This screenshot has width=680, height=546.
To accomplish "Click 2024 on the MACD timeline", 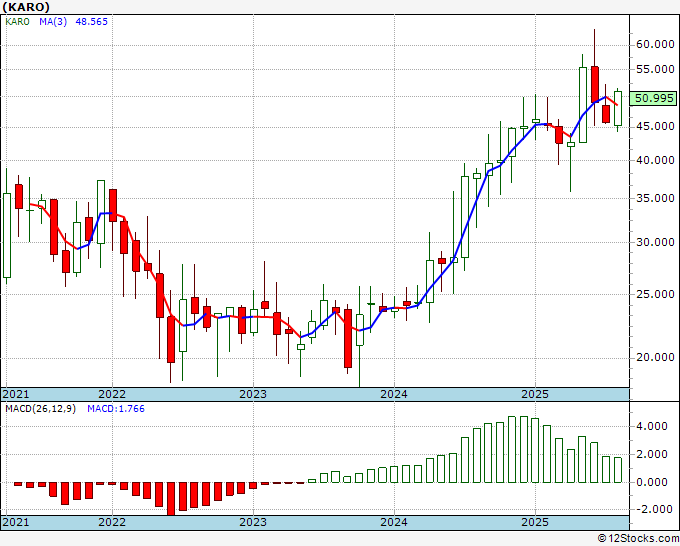I will click(394, 522).
